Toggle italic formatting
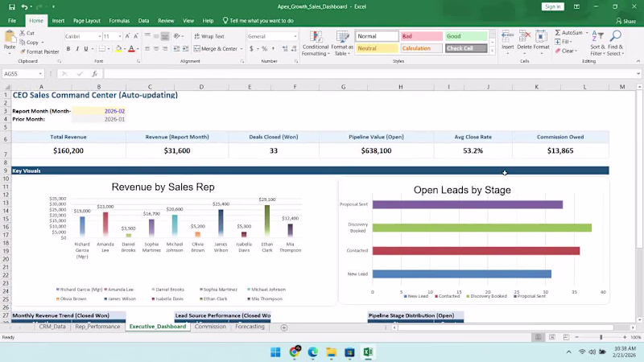 [76, 49]
